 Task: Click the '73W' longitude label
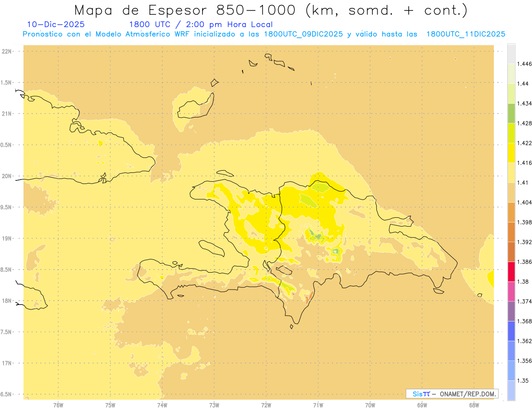click(214, 404)
